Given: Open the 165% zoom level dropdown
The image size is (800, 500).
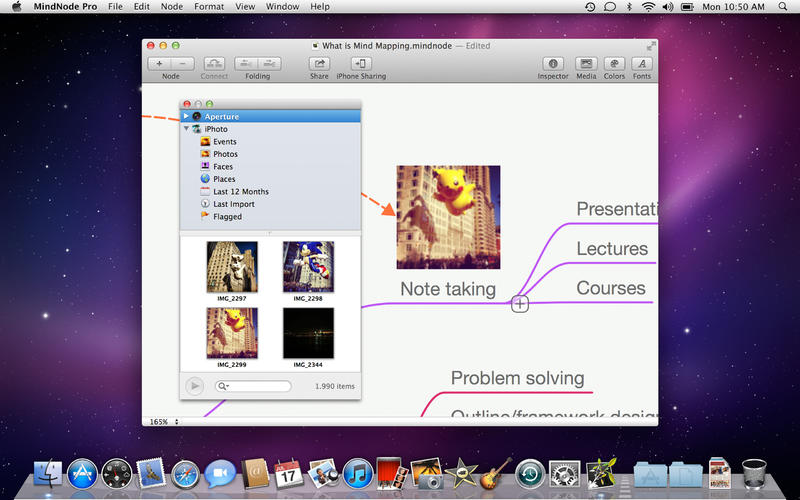Looking at the screenshot, I should pos(163,422).
